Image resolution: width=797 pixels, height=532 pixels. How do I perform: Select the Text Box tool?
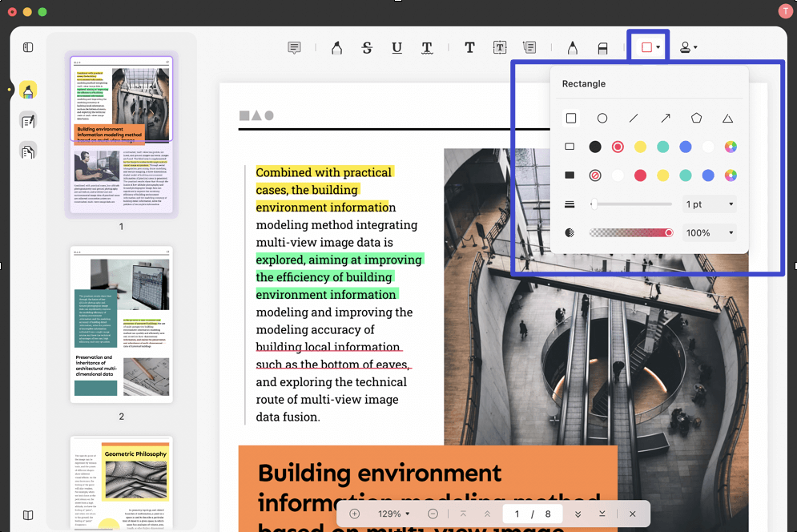pos(499,47)
